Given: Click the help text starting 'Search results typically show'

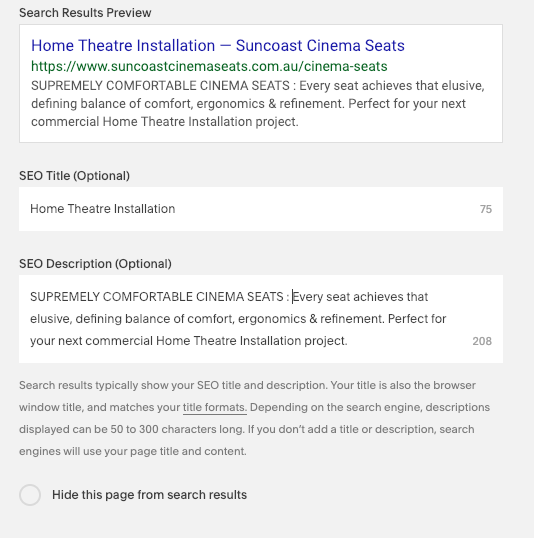Looking at the screenshot, I should 254,418.
